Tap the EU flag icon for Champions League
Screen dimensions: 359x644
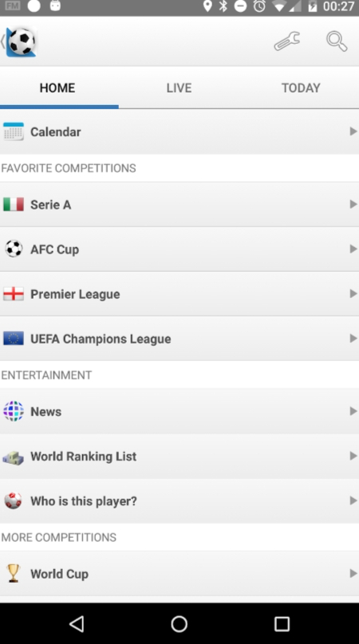pos(14,339)
